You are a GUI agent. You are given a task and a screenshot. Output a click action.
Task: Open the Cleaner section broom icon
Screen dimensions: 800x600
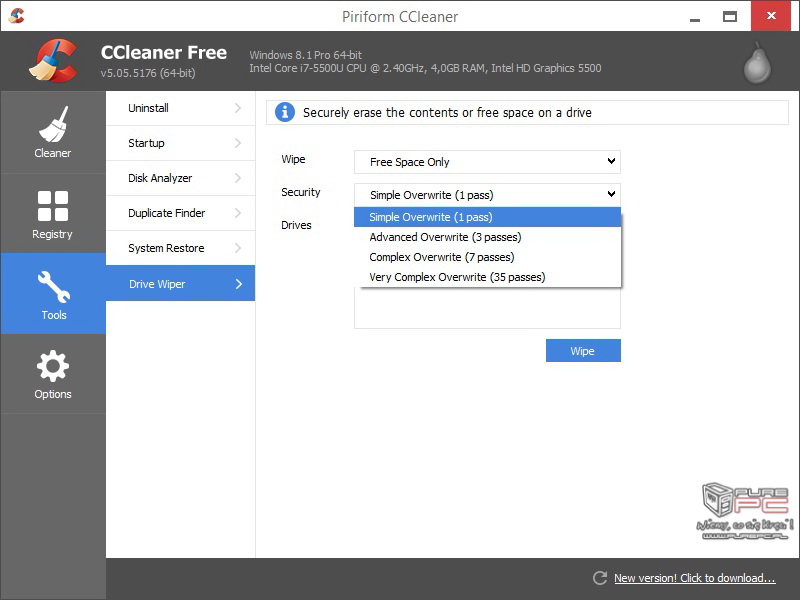[x=52, y=125]
